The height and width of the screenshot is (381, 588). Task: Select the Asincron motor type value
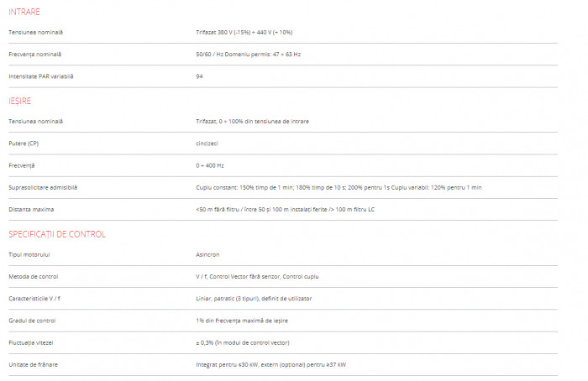[207, 253]
